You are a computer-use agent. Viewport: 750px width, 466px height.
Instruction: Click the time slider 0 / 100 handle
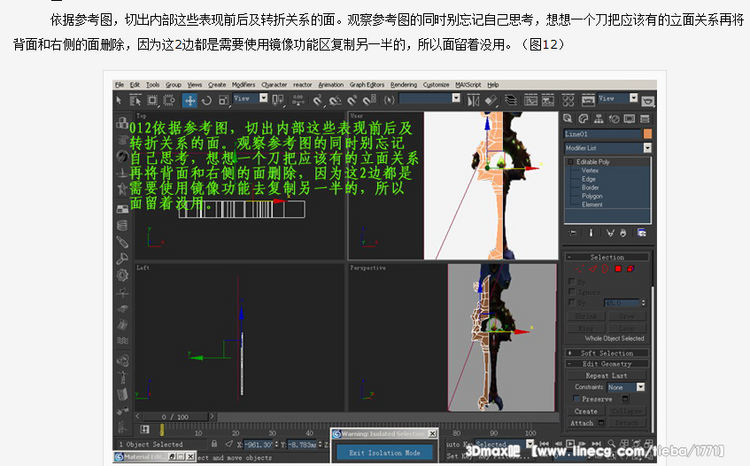pos(175,417)
